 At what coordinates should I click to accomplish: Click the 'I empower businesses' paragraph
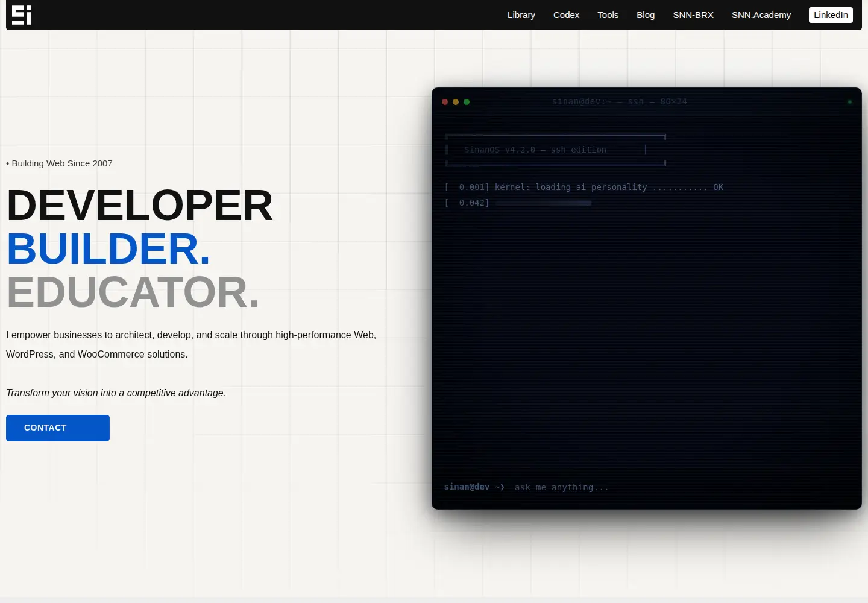191,345
